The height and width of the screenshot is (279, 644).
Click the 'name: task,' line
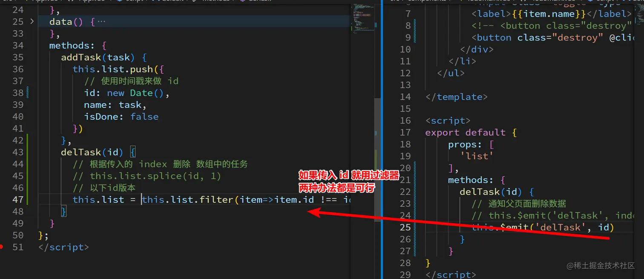[x=115, y=105]
